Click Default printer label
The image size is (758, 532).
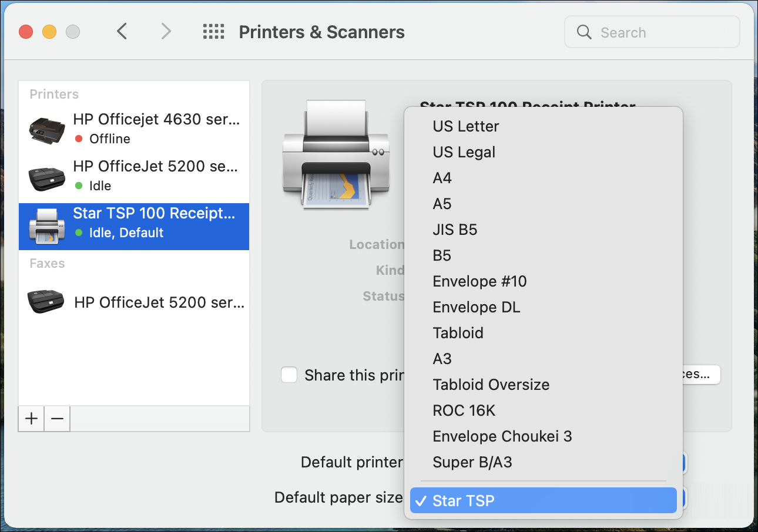(352, 463)
